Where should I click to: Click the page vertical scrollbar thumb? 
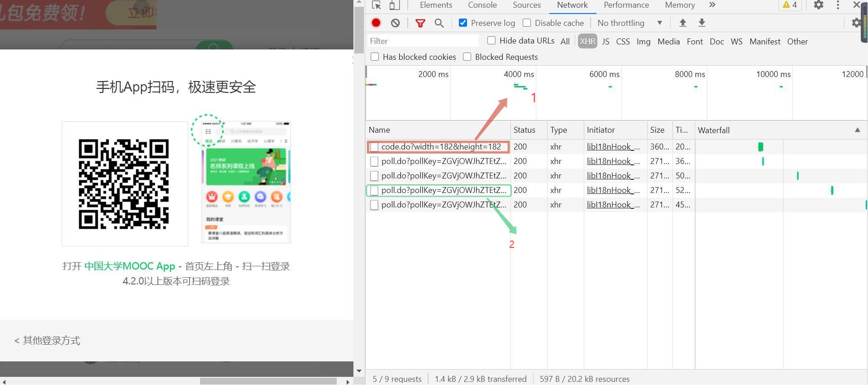(359, 30)
